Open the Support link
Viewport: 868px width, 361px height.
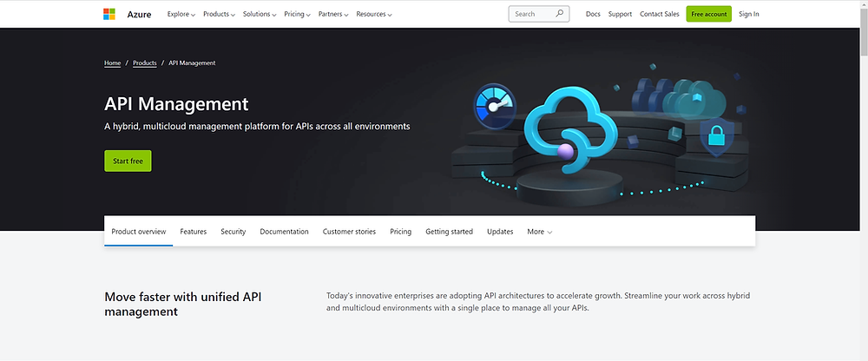tap(620, 15)
